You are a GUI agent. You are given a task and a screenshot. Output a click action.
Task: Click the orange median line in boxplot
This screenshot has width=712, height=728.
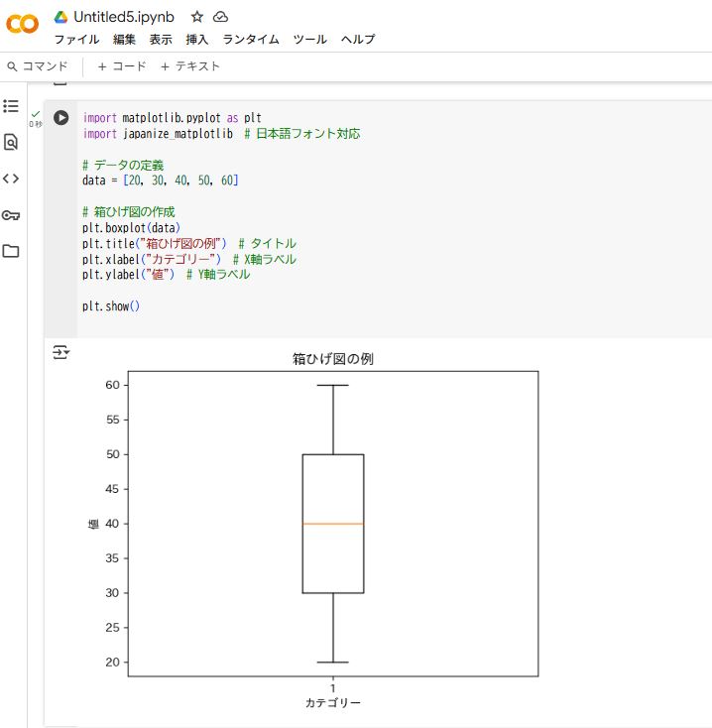(333, 524)
